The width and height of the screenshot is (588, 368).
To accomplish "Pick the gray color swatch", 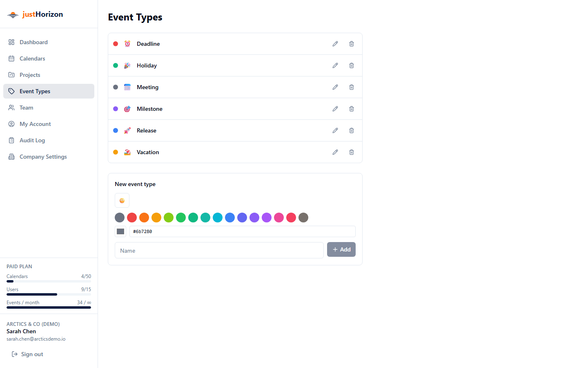I will (x=120, y=218).
